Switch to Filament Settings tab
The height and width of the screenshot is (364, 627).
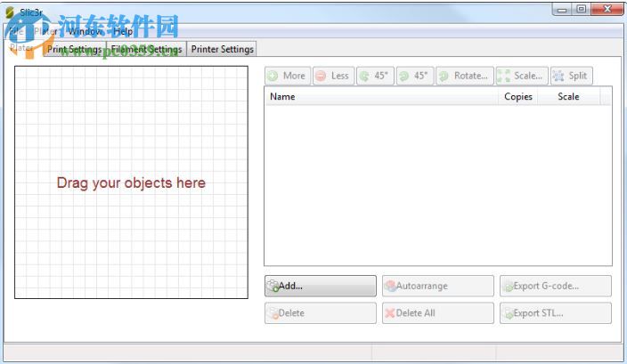pyautogui.click(x=146, y=49)
